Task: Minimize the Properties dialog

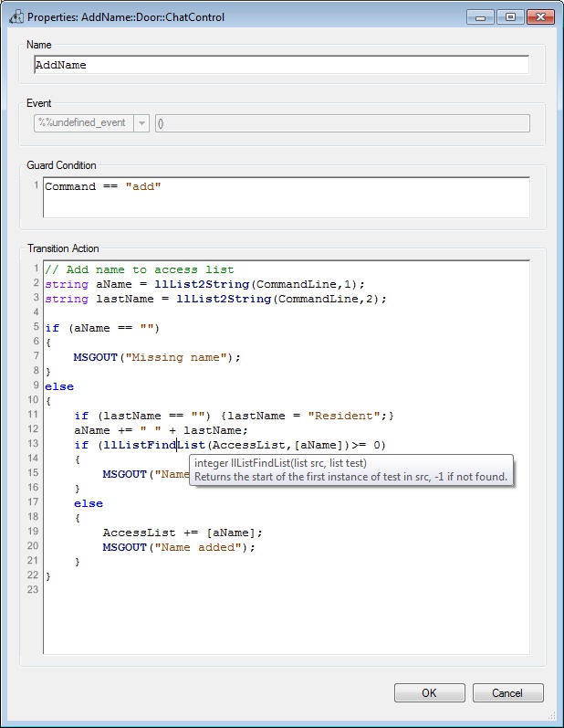Action: (481, 17)
